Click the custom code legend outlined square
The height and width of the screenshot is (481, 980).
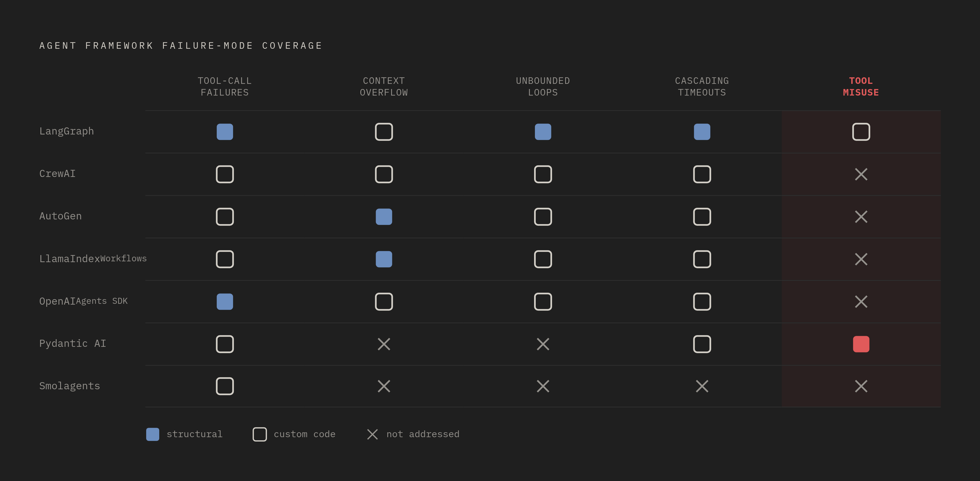260,434
